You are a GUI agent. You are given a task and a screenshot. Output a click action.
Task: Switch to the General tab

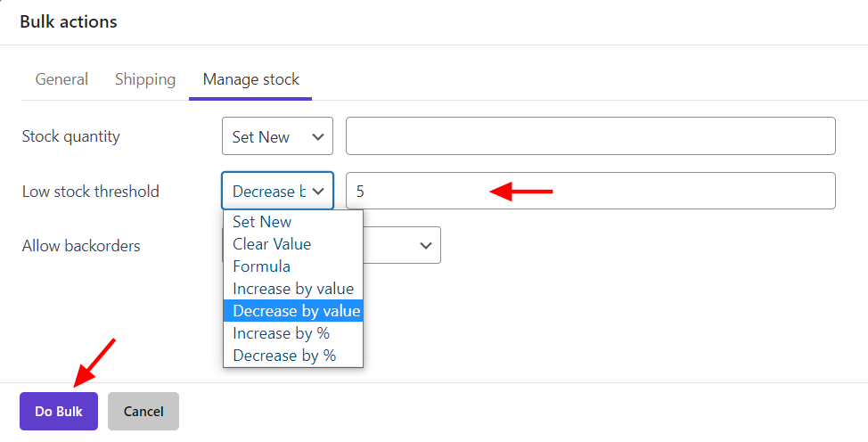[61, 79]
